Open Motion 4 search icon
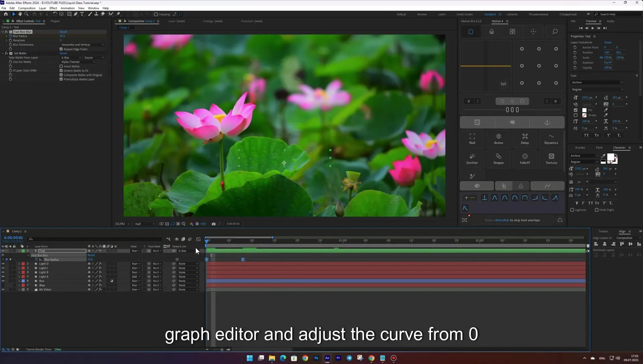This screenshot has height=364, width=643. pos(555,31)
